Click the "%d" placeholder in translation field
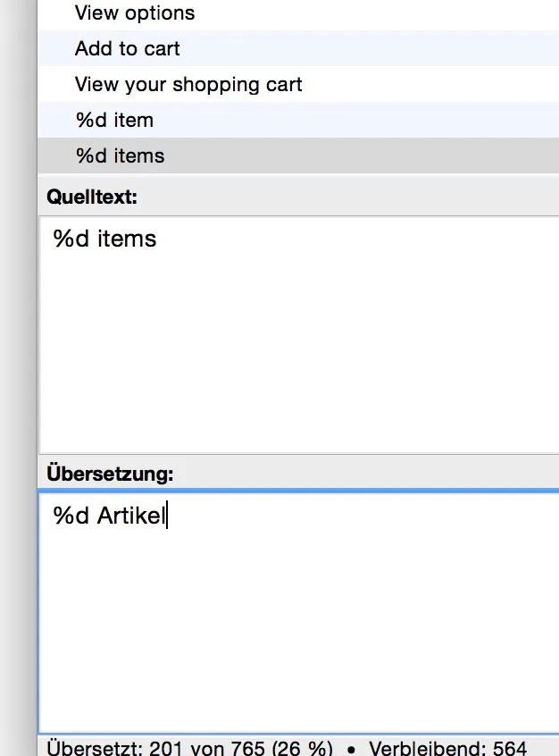559x756 pixels. pyautogui.click(x=71, y=516)
